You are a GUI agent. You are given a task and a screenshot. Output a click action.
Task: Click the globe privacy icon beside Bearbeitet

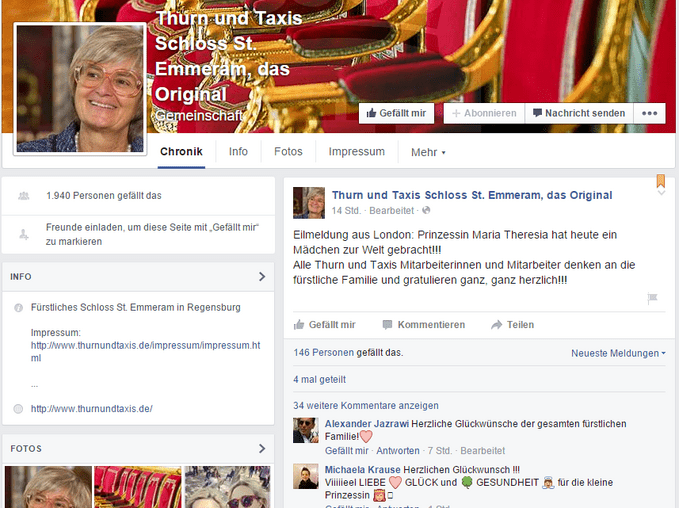[x=426, y=211]
